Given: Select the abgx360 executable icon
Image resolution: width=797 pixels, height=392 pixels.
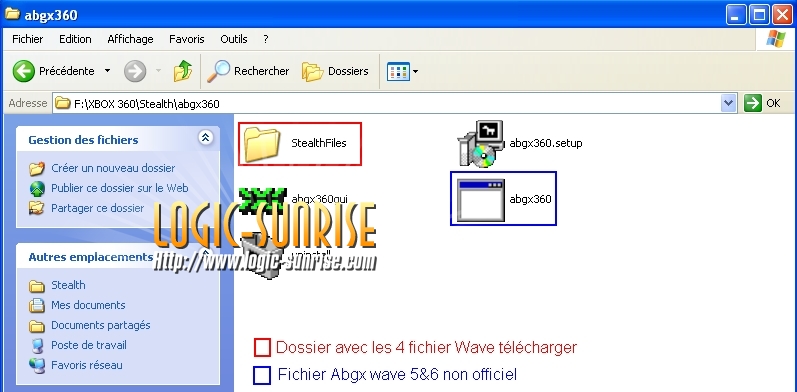Looking at the screenshot, I should click(x=480, y=200).
